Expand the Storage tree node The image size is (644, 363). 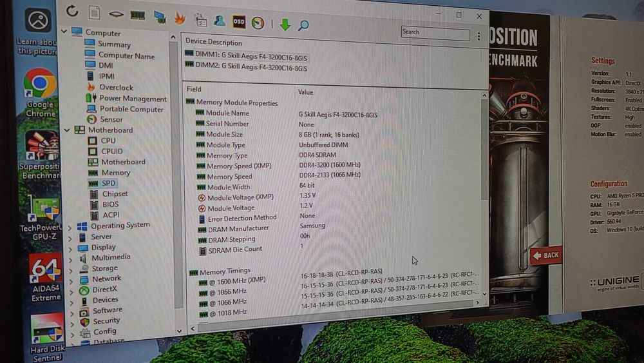71,270
